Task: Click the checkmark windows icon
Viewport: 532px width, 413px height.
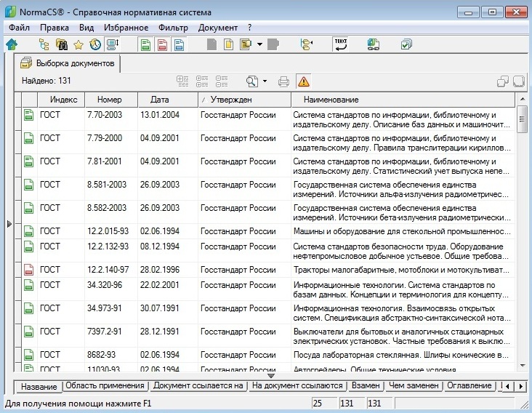Action: (x=406, y=44)
